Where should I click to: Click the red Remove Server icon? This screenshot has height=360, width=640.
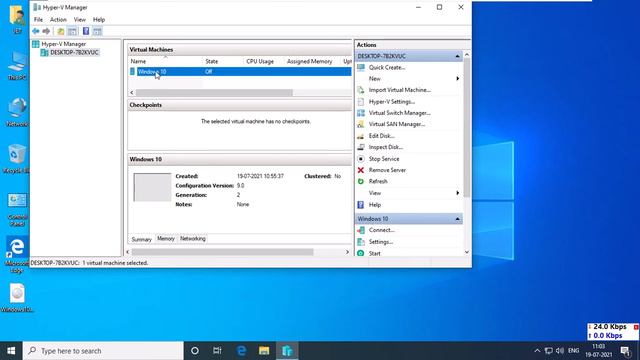[x=361, y=170]
